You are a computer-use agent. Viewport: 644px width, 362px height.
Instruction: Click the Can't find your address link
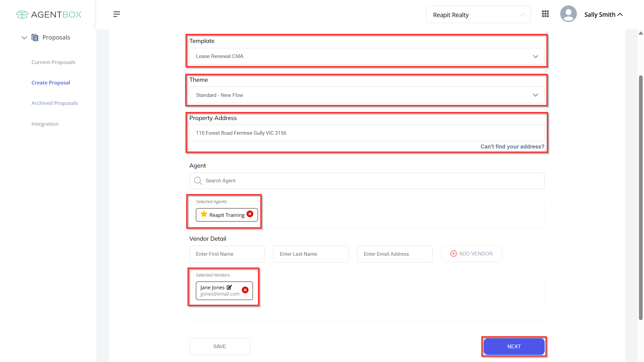pyautogui.click(x=512, y=146)
